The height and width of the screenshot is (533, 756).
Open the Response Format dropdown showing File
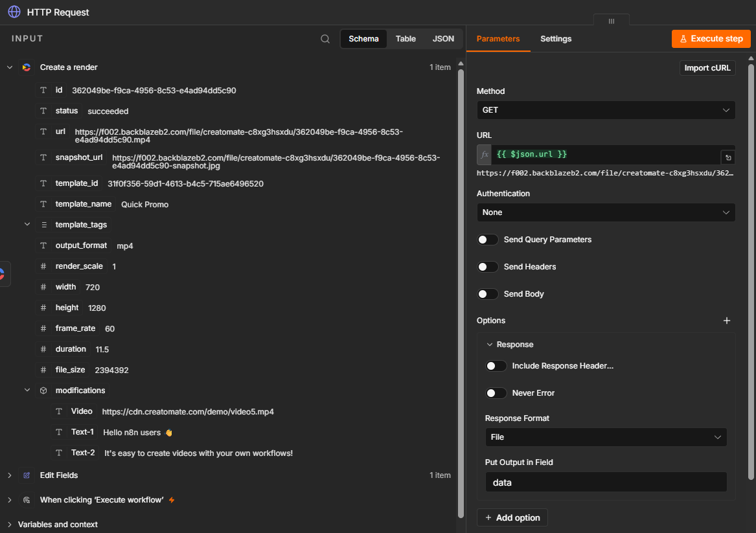click(606, 437)
